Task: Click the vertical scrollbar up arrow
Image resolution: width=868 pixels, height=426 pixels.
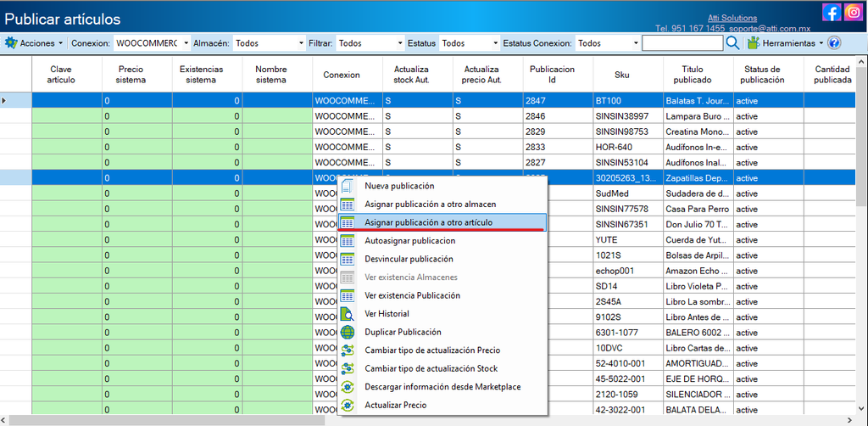Action: [861, 61]
